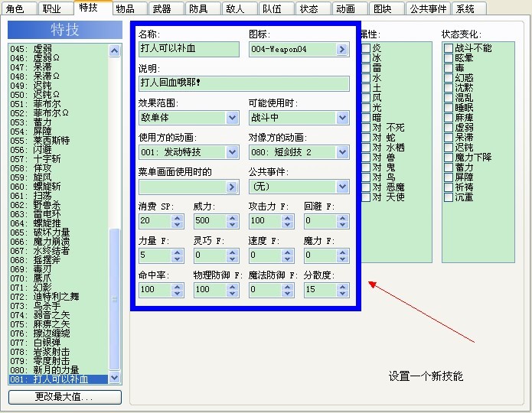
Task: Select skill 077: 白银弹 in list
Action: pos(58,343)
